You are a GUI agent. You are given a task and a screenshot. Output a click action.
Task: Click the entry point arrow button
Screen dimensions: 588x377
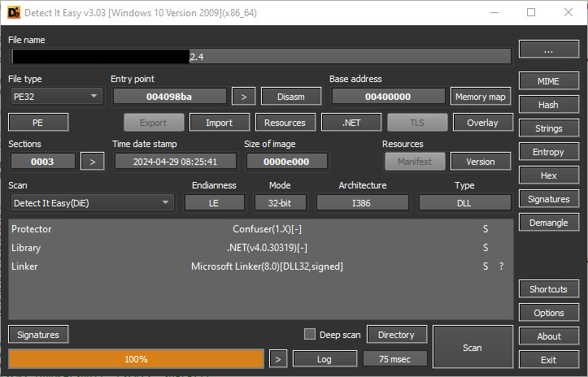click(243, 97)
